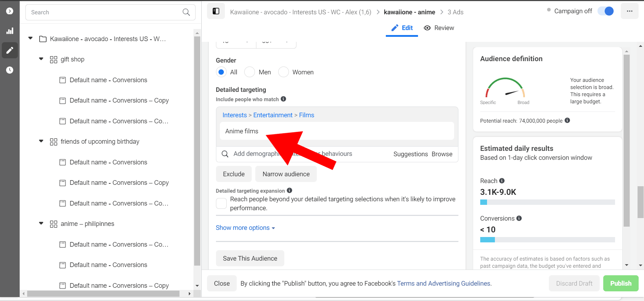Turn off the Campaign toggle switch
Screen dimensions: 644x301
click(606, 11)
